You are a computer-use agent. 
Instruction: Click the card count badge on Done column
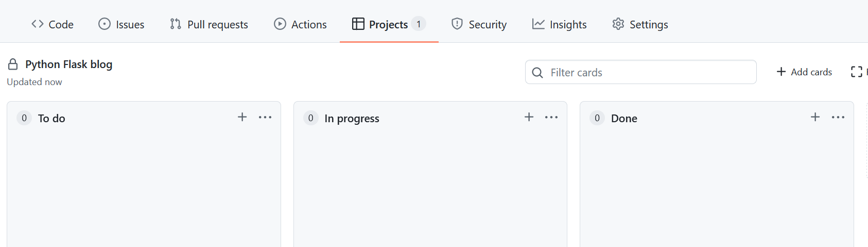point(597,118)
